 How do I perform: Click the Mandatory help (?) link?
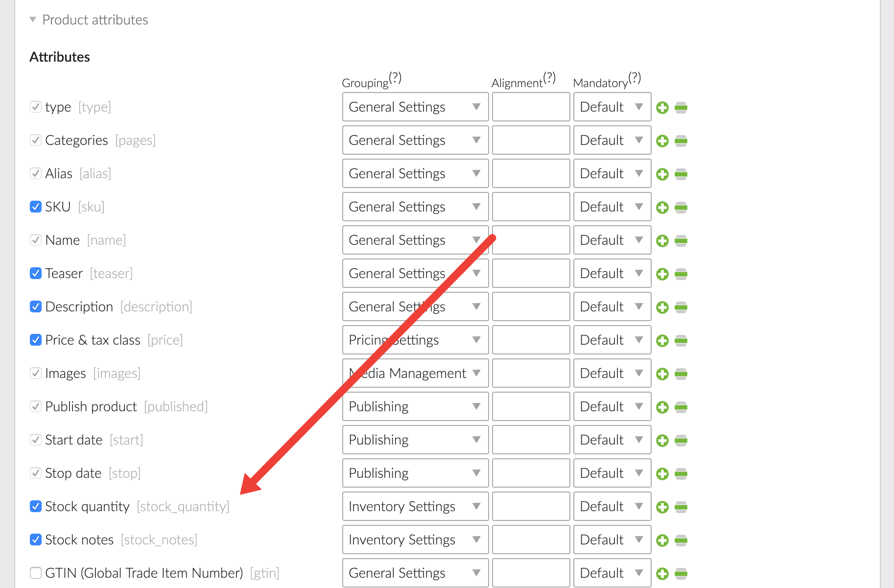pyautogui.click(x=635, y=77)
